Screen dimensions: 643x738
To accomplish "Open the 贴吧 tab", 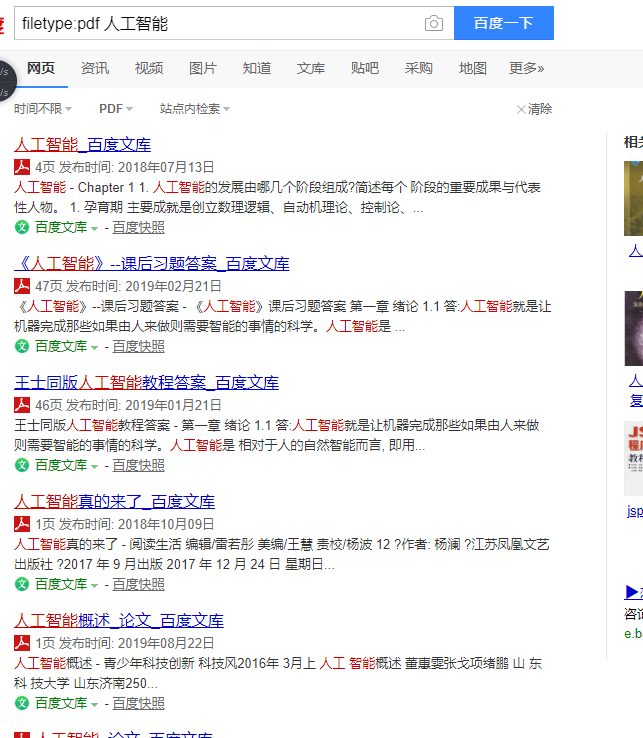I will [365, 68].
